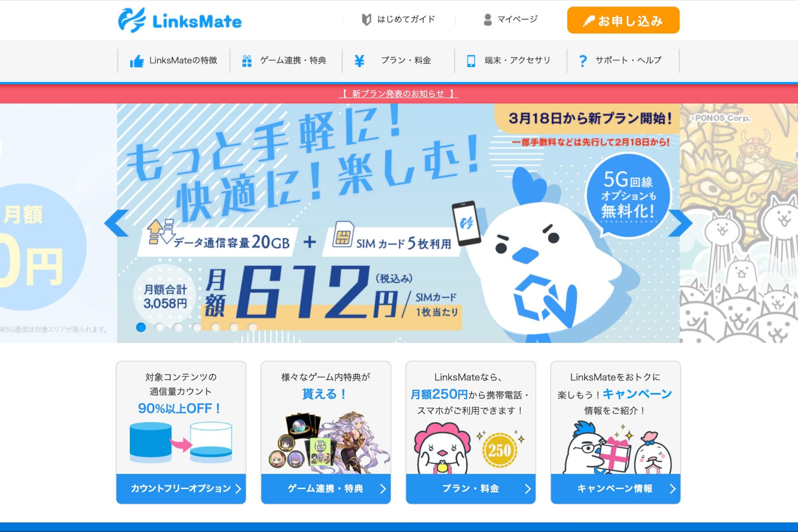Click the gift icon for ゲーム連携・特典

point(247,61)
